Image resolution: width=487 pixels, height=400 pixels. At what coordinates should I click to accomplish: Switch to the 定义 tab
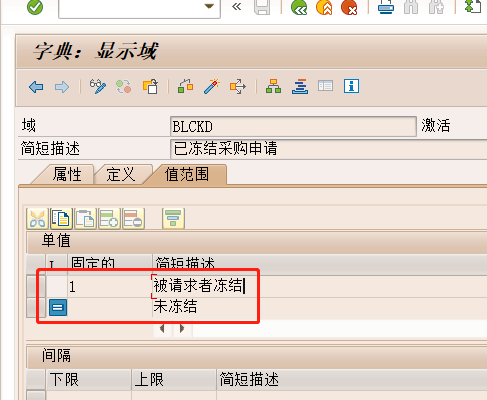click(121, 174)
